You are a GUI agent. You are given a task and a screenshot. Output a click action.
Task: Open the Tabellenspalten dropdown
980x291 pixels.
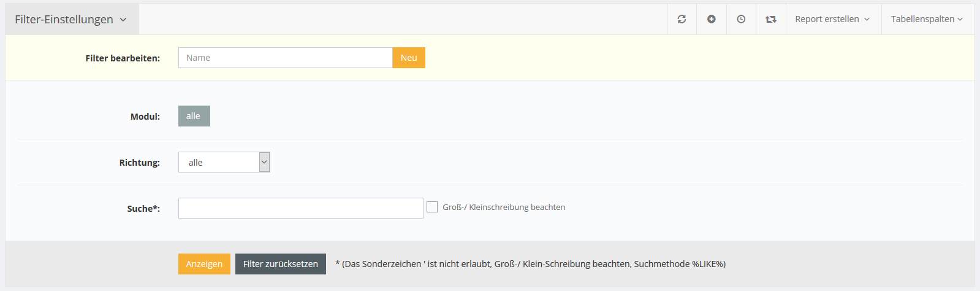click(927, 19)
